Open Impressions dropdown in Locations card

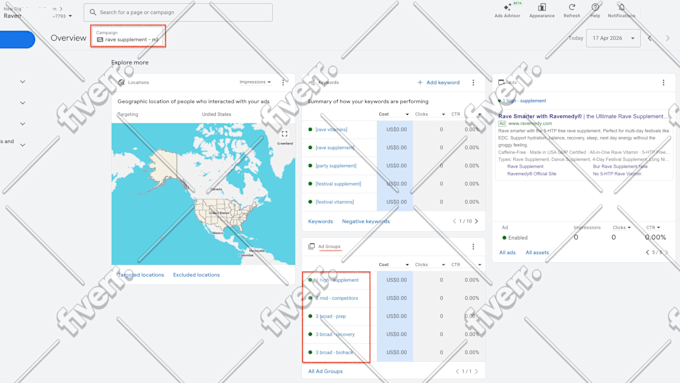(255, 82)
